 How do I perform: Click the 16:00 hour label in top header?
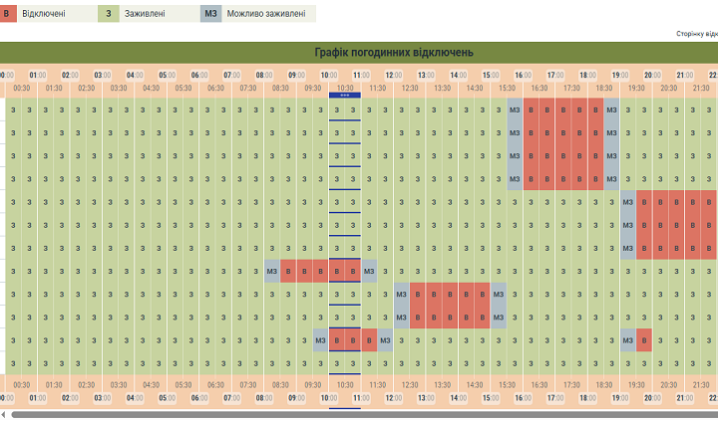(x=523, y=75)
